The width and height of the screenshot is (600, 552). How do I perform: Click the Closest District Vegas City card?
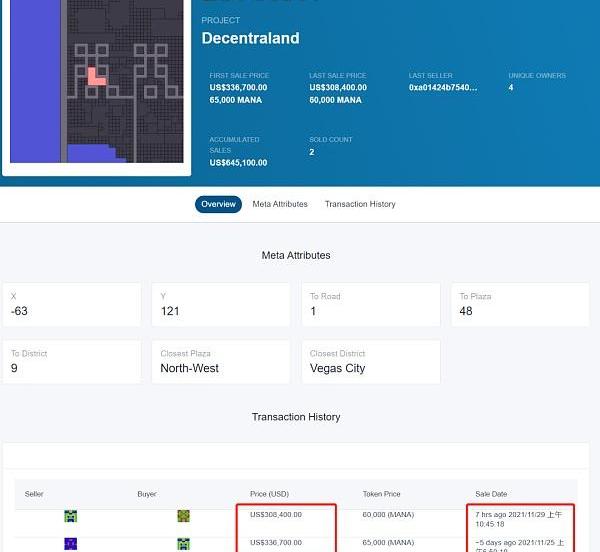coord(371,362)
